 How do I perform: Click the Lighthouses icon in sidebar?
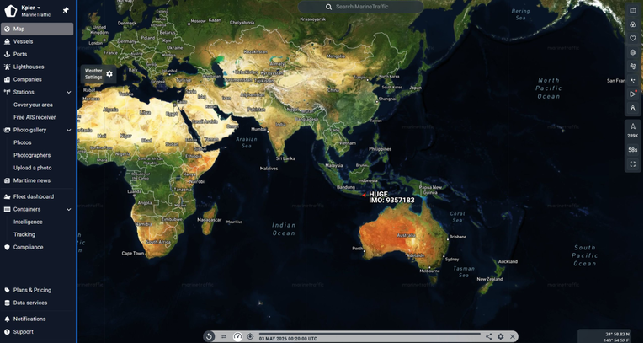tap(7, 67)
